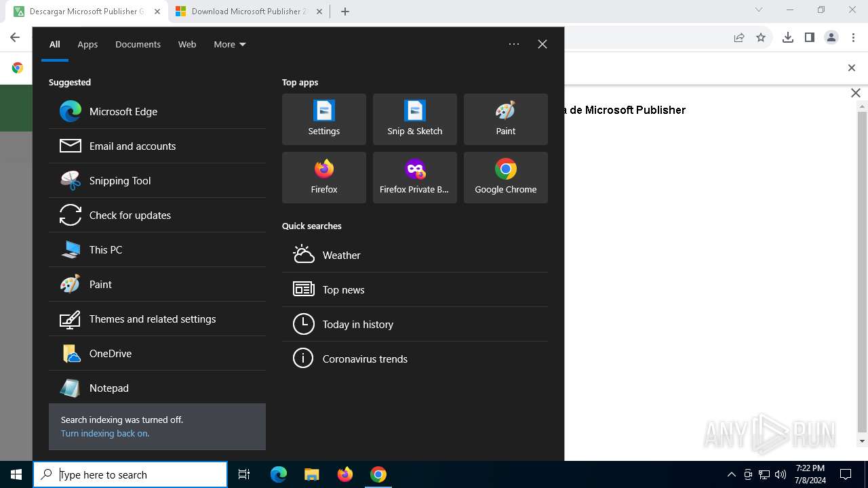
Task: Open volume control in system tray
Action: pos(781,474)
